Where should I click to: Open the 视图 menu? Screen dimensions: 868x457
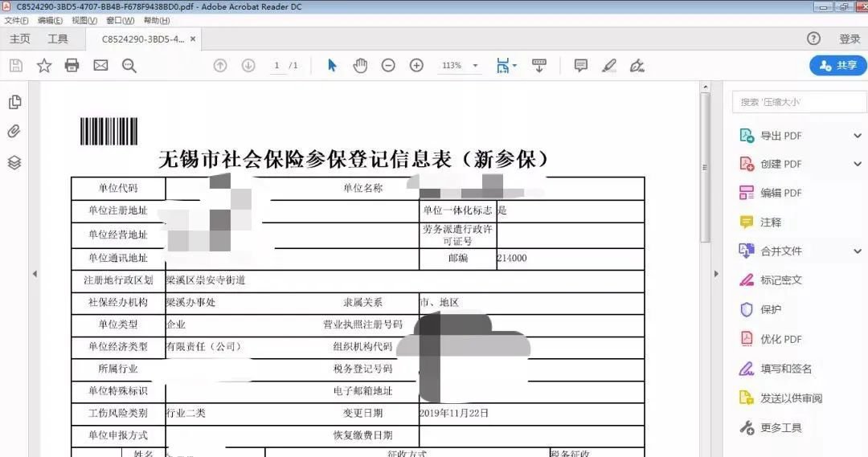click(84, 20)
